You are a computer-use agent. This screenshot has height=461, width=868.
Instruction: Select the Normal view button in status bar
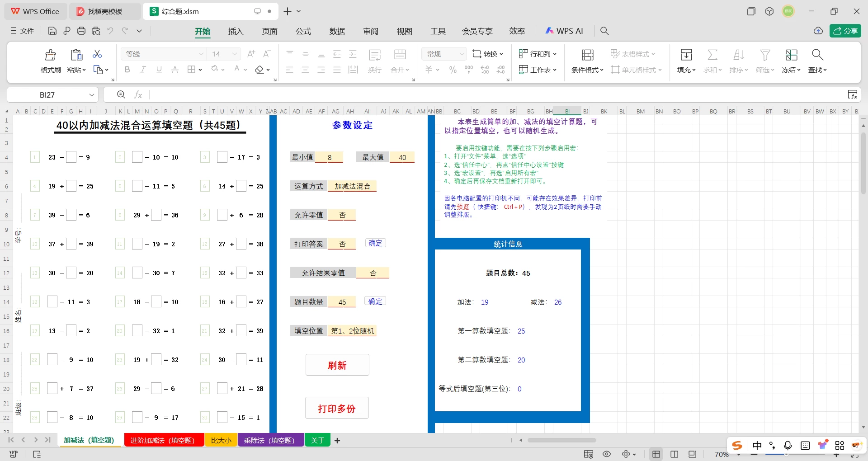[x=656, y=454]
